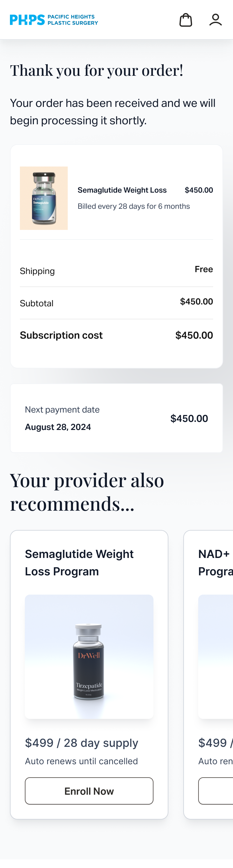Viewport: 233px width, 868px height.
Task: Click the Subtotal $450.00 amount
Action: (x=196, y=302)
